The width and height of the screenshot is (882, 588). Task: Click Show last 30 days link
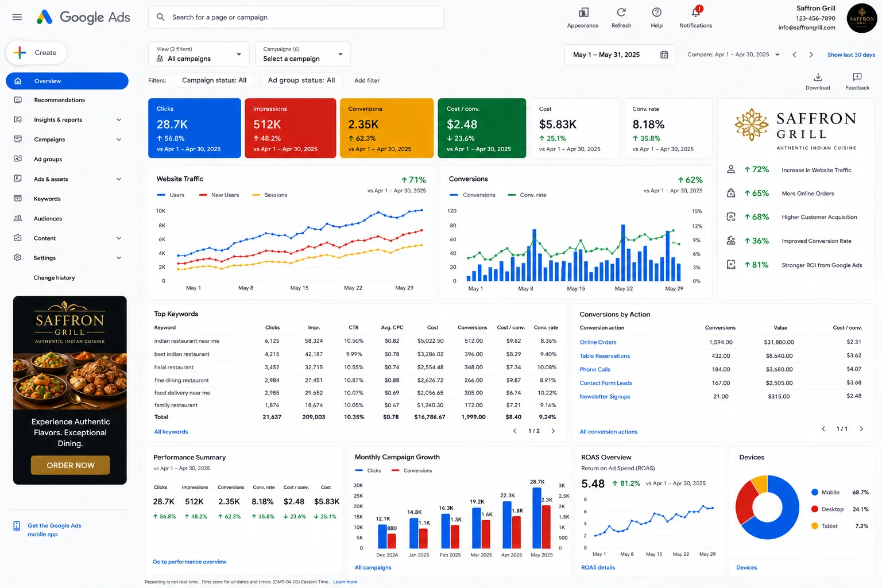pyautogui.click(x=851, y=55)
